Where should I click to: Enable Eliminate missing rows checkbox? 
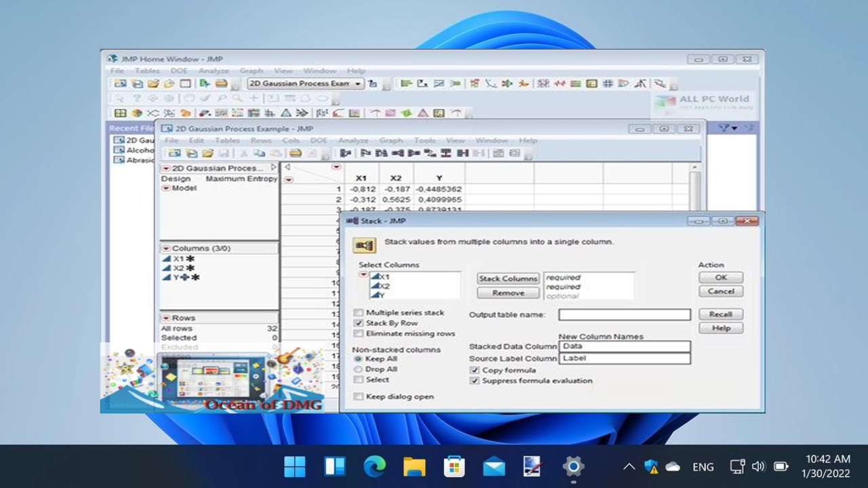[x=359, y=333]
